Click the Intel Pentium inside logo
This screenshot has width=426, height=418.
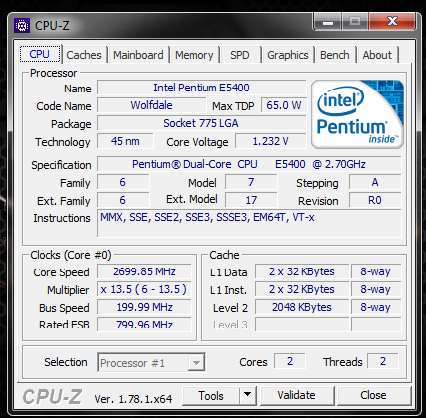click(357, 114)
